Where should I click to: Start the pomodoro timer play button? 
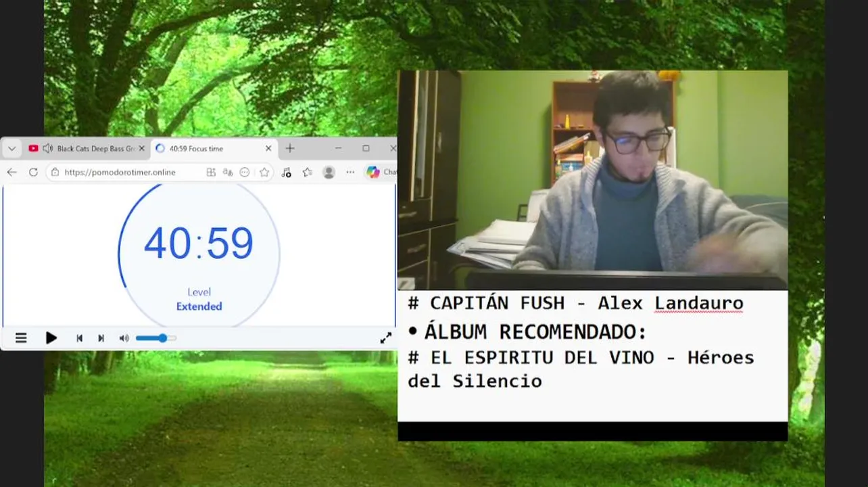(x=51, y=338)
